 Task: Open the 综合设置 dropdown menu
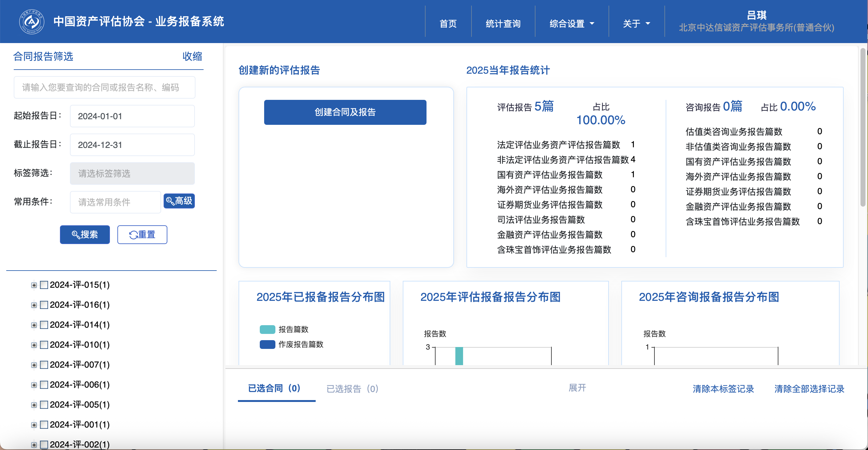coord(571,24)
